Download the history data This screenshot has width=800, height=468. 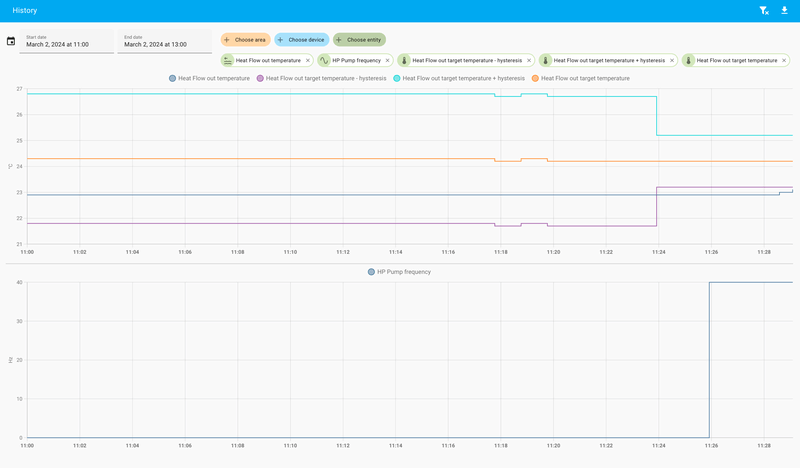tap(784, 10)
